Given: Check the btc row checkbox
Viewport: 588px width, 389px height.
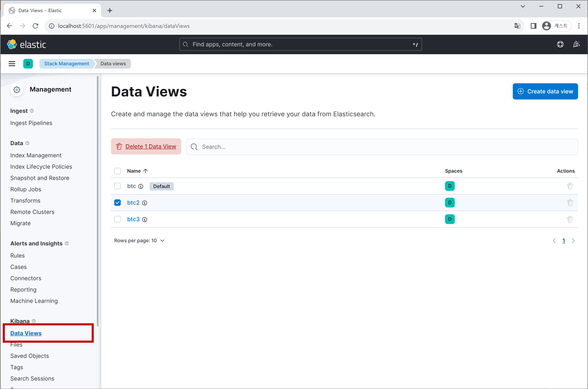Looking at the screenshot, I should point(118,186).
